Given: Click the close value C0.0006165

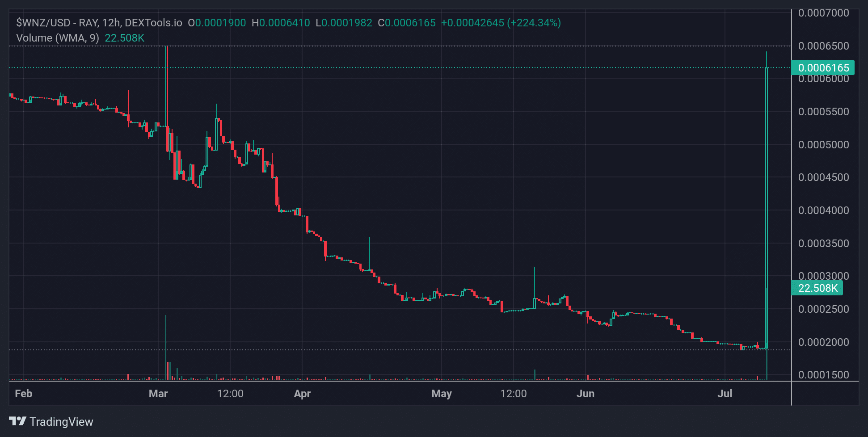Looking at the screenshot, I should click(x=407, y=23).
